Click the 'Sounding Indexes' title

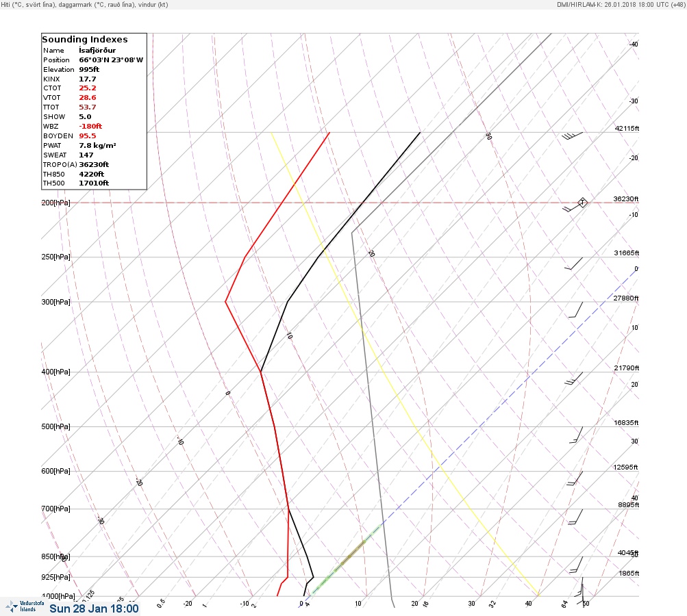pyautogui.click(x=84, y=40)
